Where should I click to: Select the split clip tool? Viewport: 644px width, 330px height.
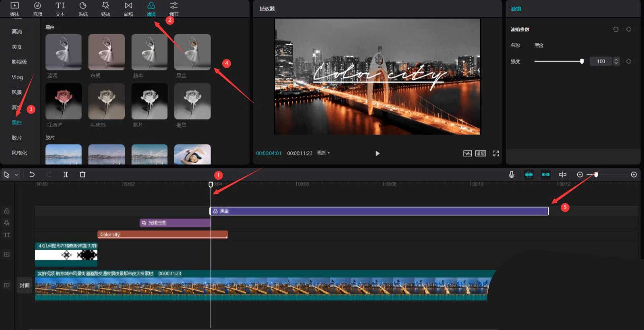(66, 174)
